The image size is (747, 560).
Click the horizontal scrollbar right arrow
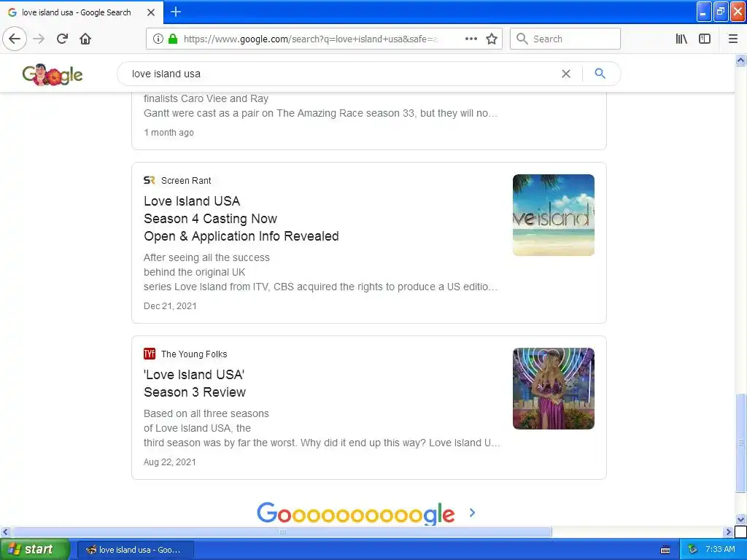click(729, 532)
